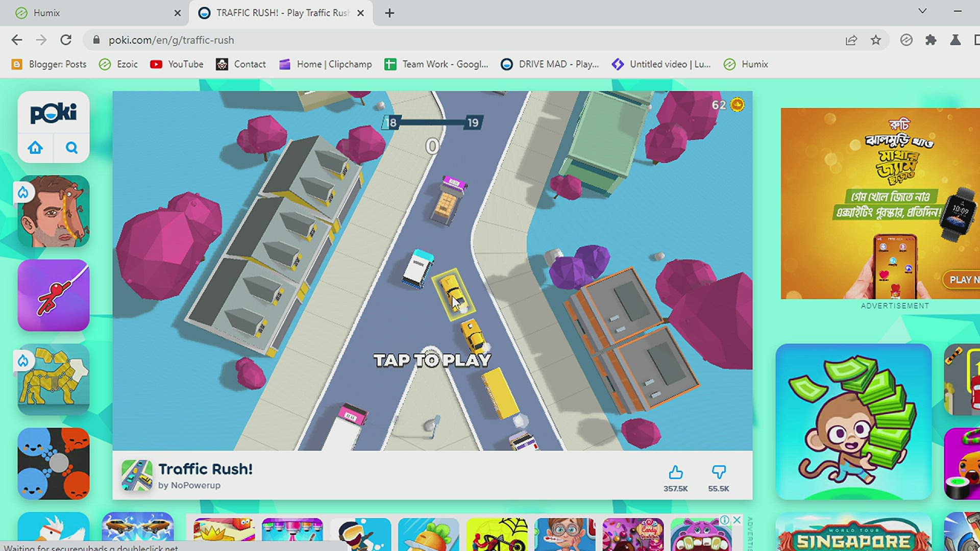The image size is (980, 551).
Task: Click Tap To Play in game
Action: tap(432, 360)
